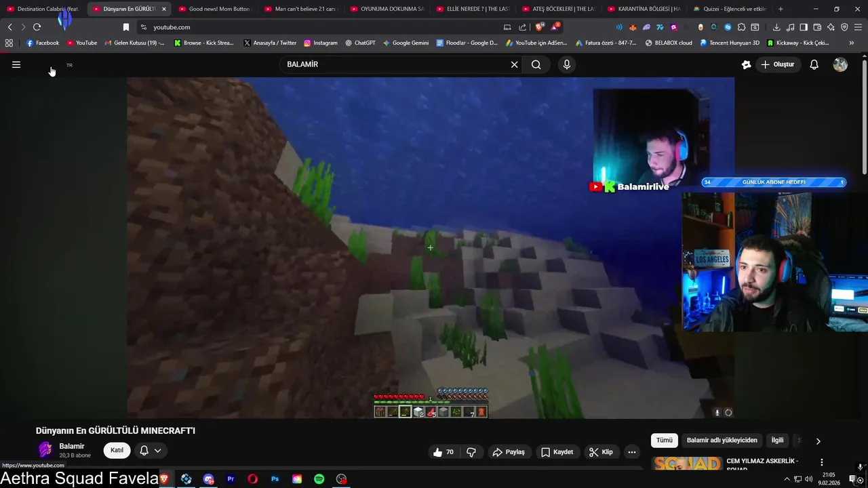Open the CEM YILMAZ ASKERLİK video thumbnail
The width and height of the screenshot is (868, 488).
pos(687,464)
